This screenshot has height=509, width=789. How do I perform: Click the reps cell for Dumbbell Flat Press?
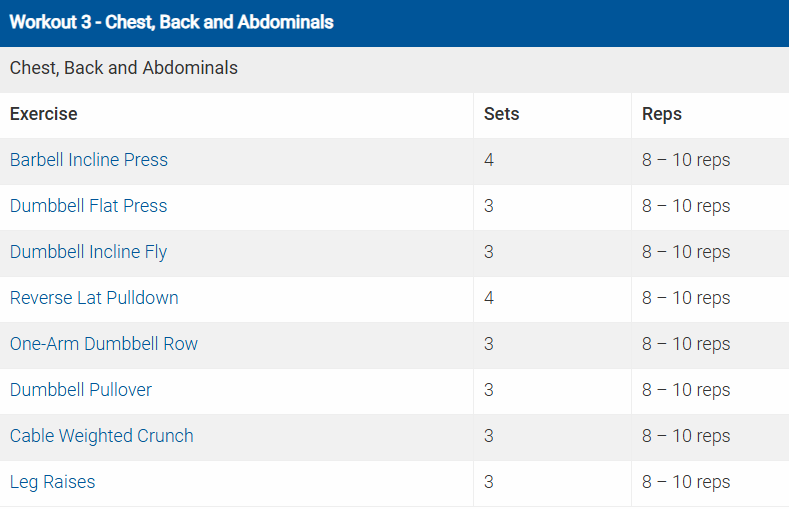coord(686,206)
